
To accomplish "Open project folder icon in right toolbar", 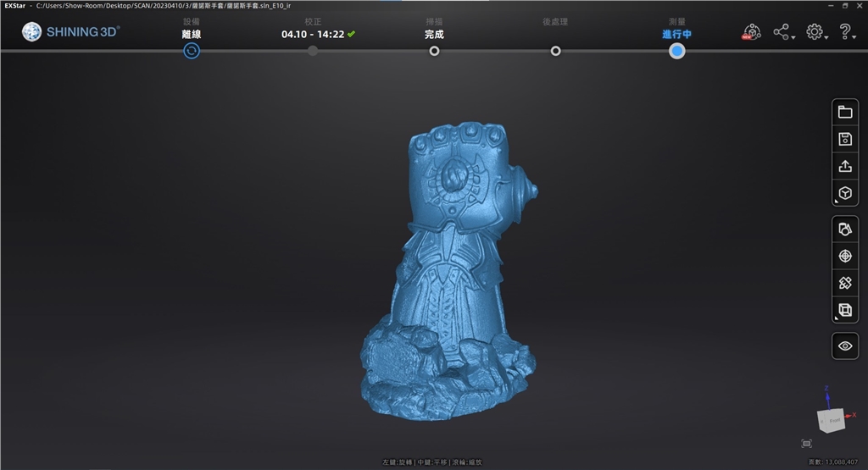I will [x=844, y=113].
